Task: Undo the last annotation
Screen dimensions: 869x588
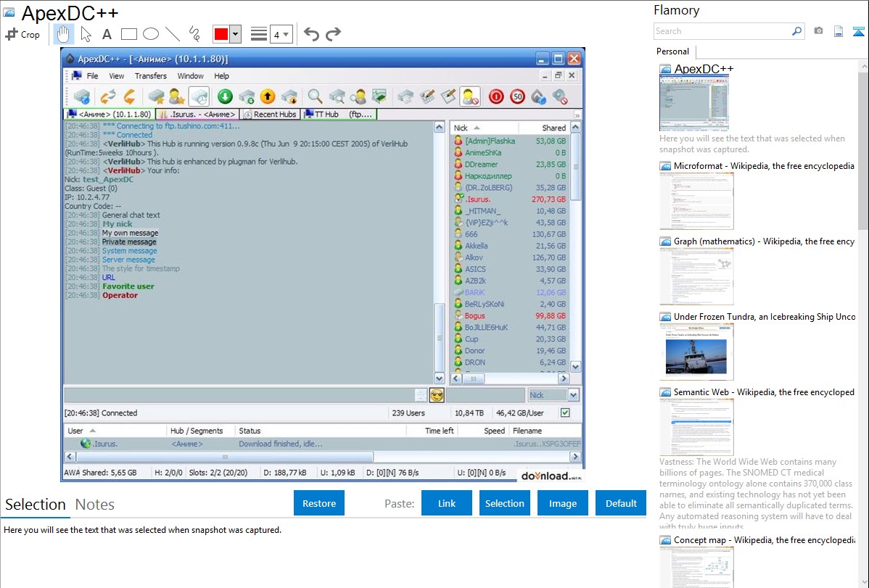Action: tap(311, 34)
